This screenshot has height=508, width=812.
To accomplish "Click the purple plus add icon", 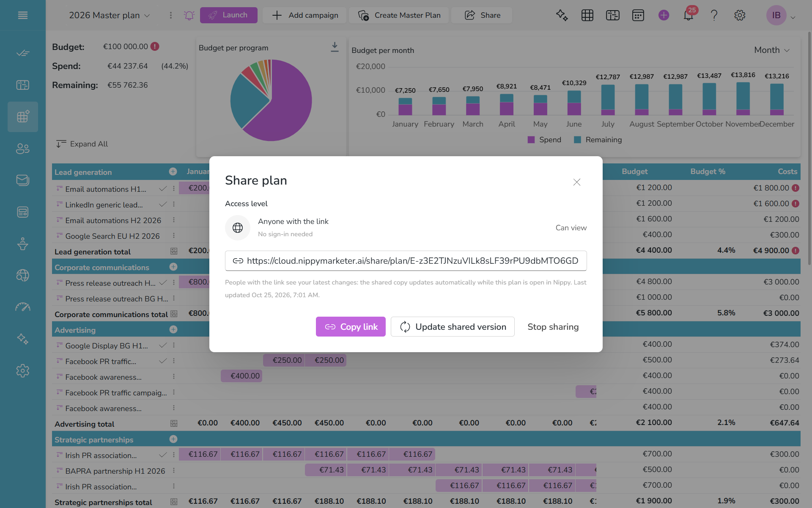I will click(x=664, y=15).
